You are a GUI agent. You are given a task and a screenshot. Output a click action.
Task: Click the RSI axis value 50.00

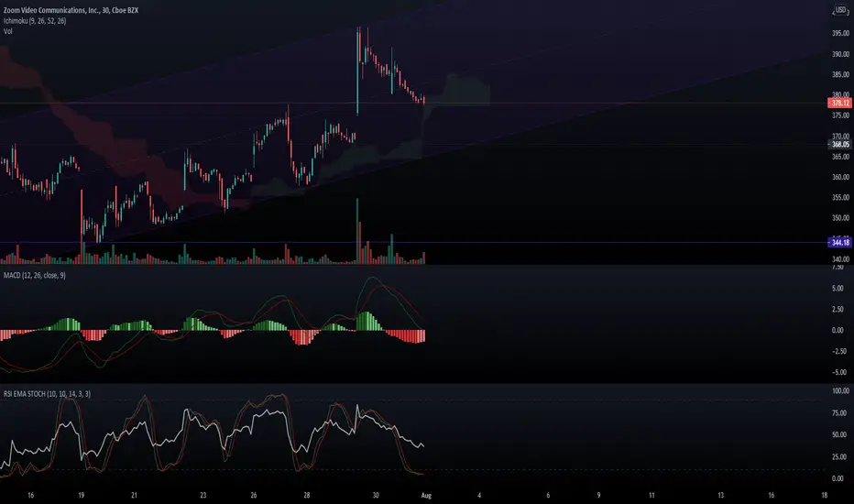pos(839,434)
